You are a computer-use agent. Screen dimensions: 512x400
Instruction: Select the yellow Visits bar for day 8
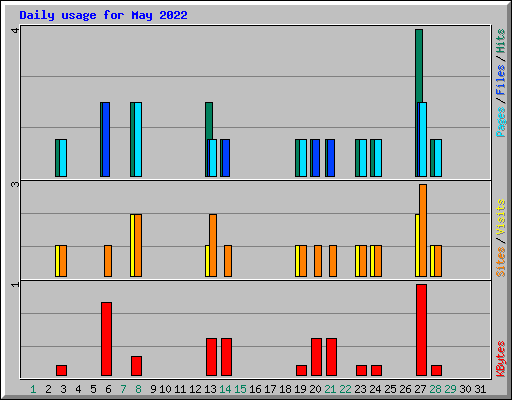pyautogui.click(x=132, y=245)
